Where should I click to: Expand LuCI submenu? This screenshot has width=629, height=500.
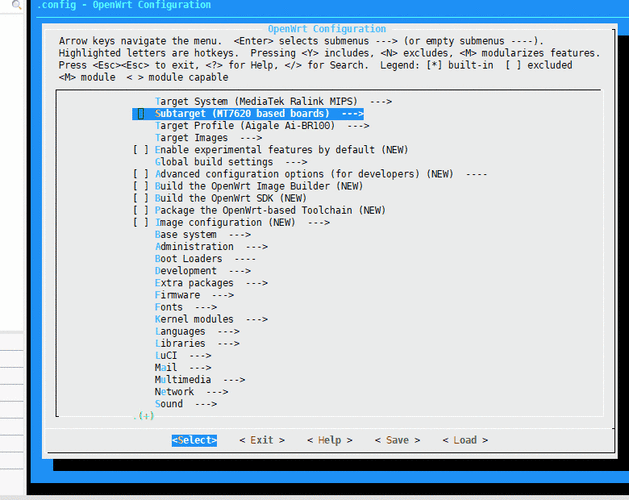(183, 355)
